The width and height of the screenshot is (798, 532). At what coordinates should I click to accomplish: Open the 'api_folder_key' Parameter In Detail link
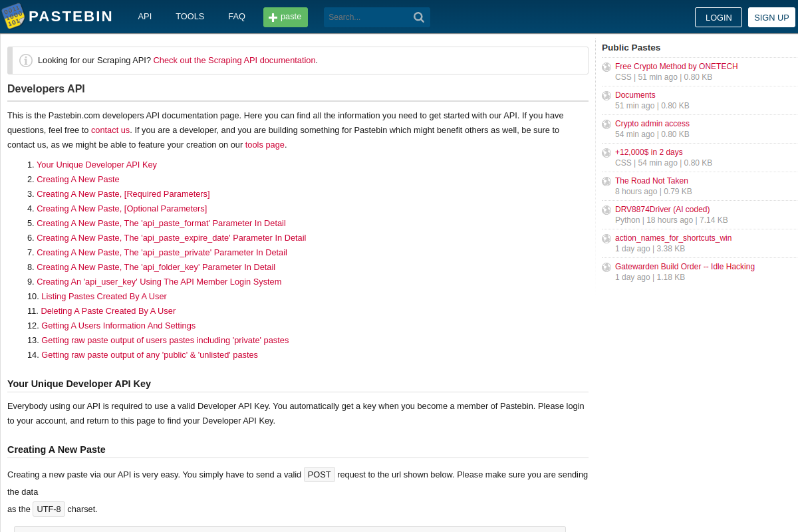pos(156,267)
